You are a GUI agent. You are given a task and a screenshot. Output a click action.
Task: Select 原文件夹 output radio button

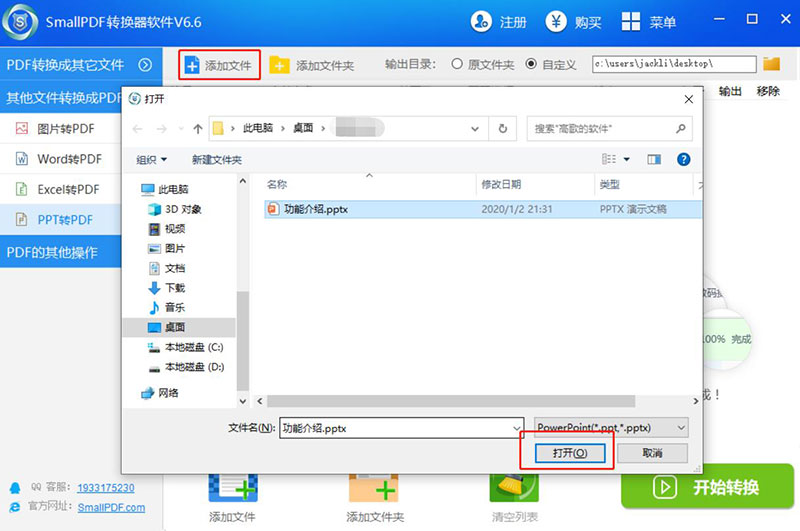(457, 64)
